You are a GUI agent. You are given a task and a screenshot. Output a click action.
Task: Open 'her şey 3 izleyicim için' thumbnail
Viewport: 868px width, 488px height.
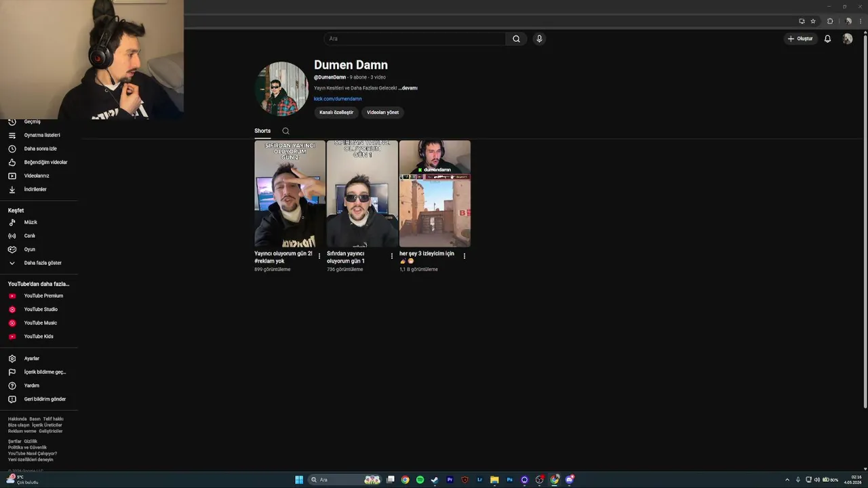click(x=435, y=194)
